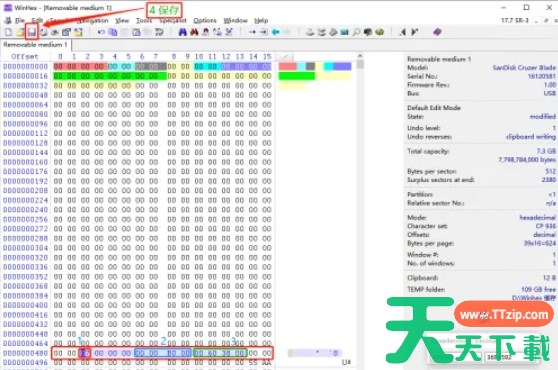Click the 'decimal' offsets value
The image size is (558, 370).
[x=544, y=234]
